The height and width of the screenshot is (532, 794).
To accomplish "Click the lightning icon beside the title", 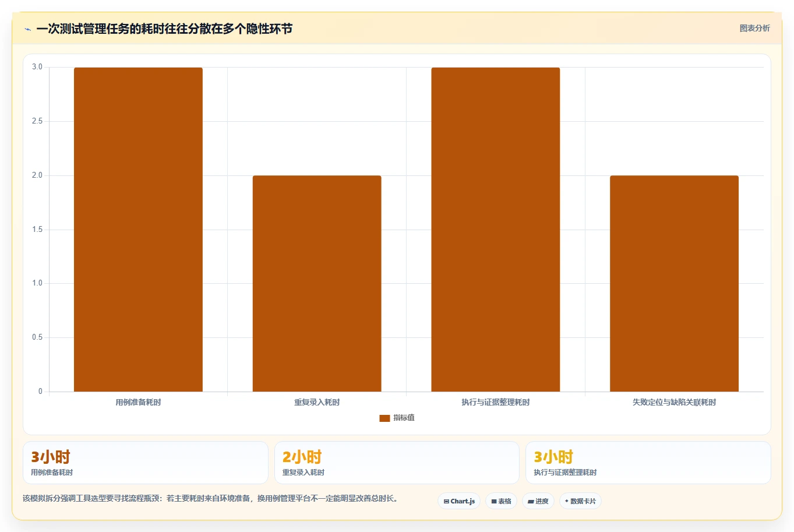I will click(x=27, y=29).
